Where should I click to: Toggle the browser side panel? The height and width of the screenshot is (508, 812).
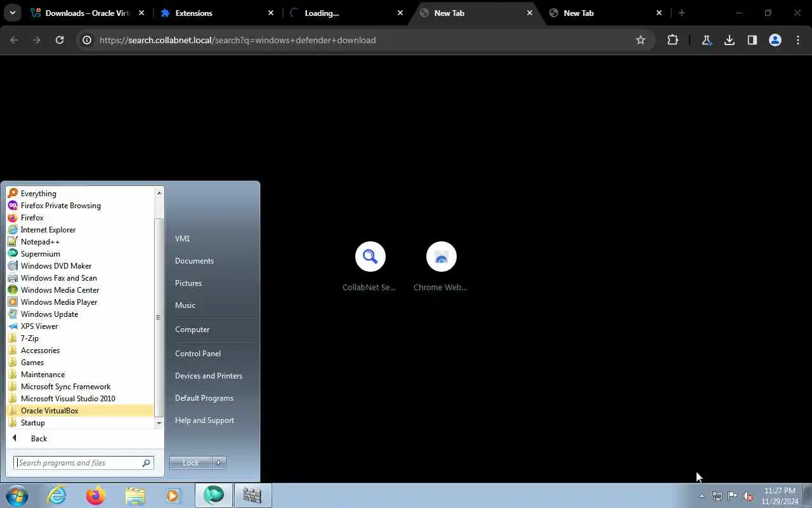(752, 40)
